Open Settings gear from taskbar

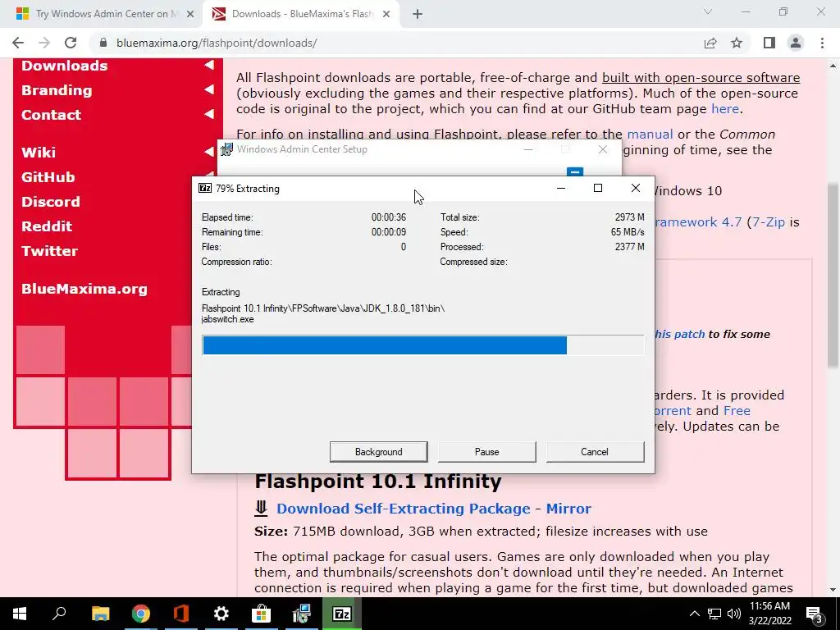click(x=221, y=614)
